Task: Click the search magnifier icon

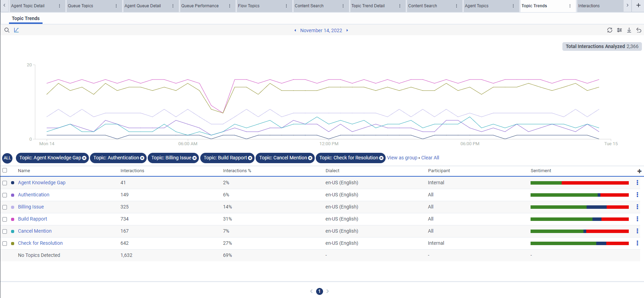Action: point(7,30)
